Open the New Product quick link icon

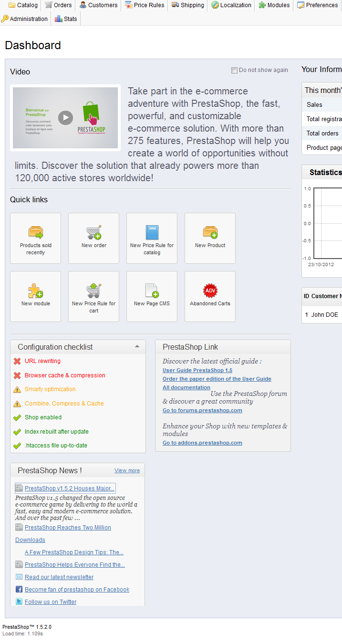point(210,232)
